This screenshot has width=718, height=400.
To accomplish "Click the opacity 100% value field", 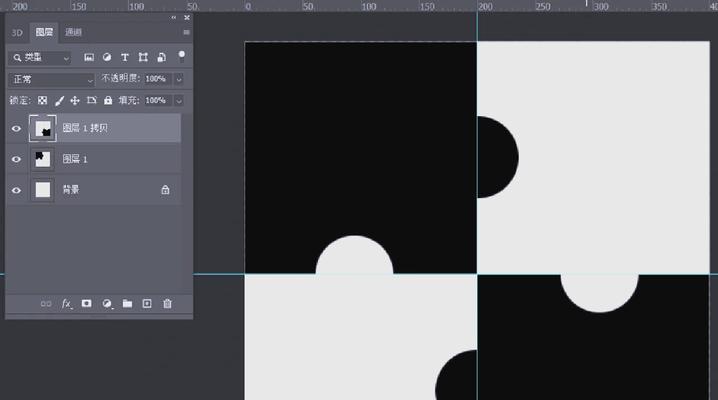I will click(158, 79).
